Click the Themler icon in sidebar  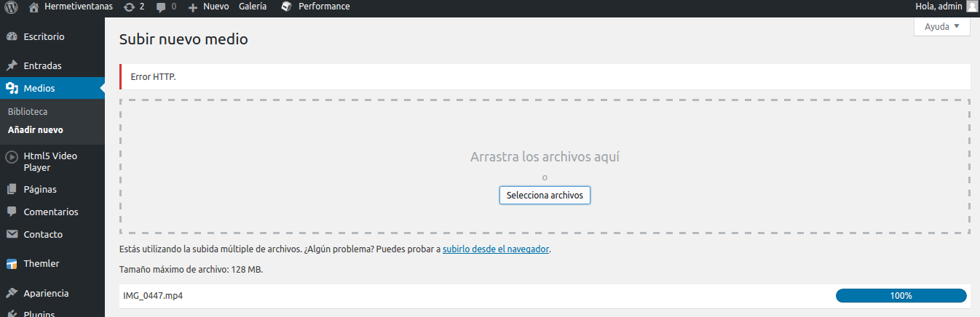12,264
